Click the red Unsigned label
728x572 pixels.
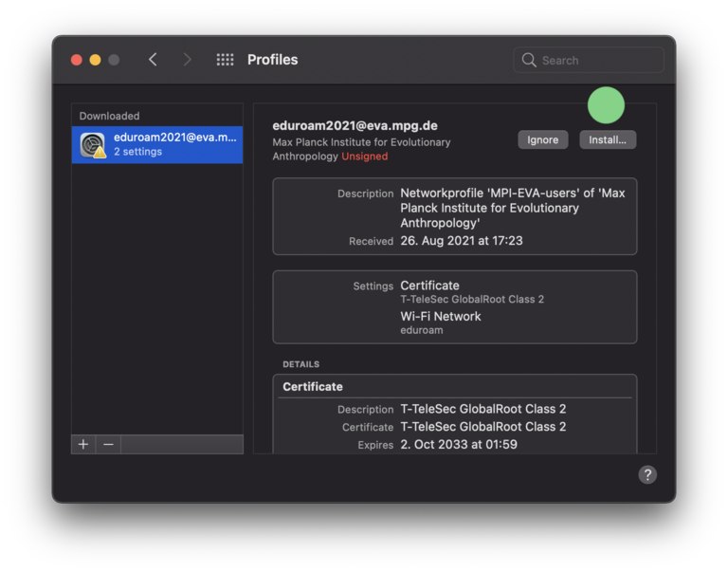tap(364, 157)
